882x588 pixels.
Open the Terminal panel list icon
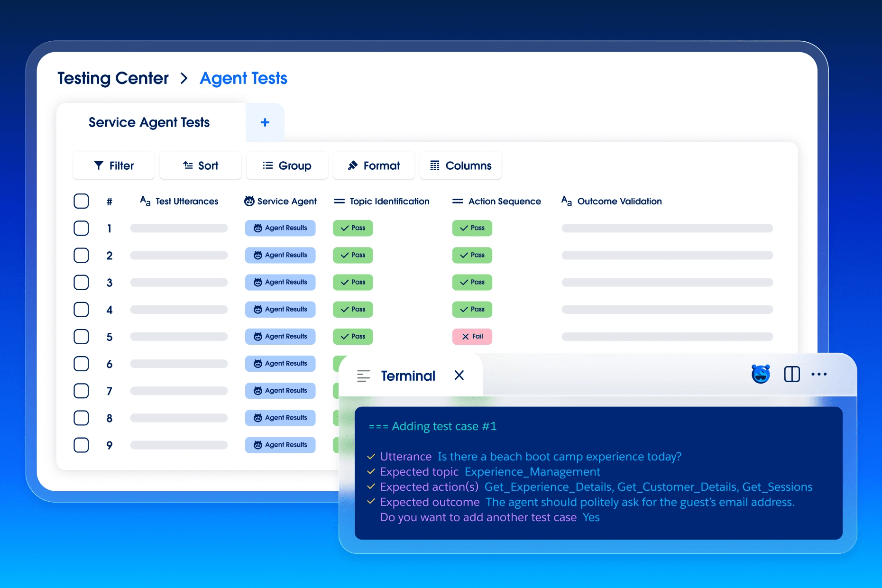tap(363, 376)
